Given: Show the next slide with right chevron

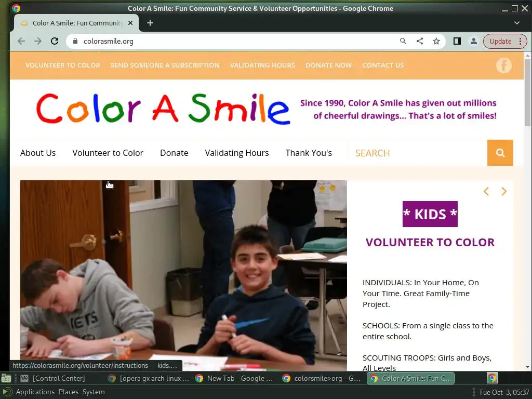Looking at the screenshot, I should [504, 191].
